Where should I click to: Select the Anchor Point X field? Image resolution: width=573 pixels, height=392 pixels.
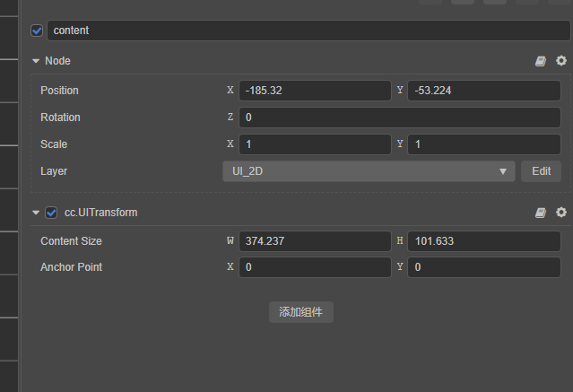[315, 267]
